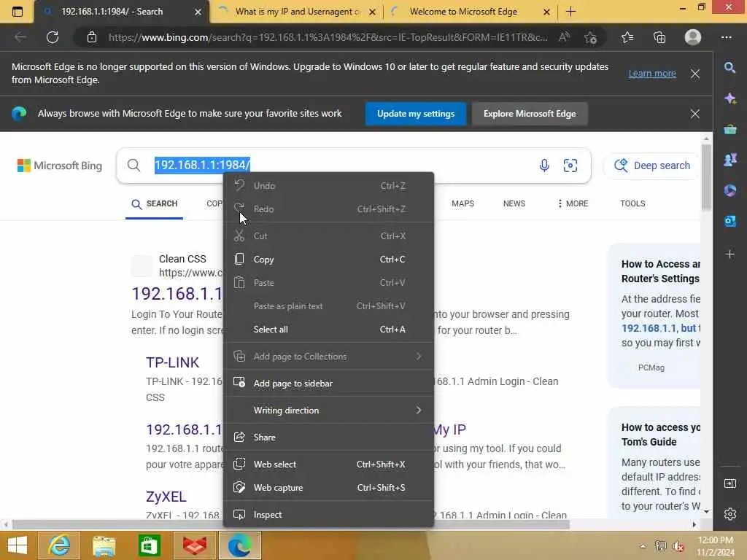Select the NEWS search tab
This screenshot has height=560, width=747.
(514, 203)
